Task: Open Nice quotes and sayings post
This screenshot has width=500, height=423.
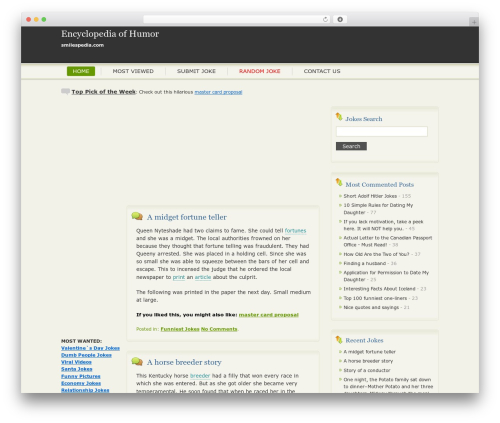Action: click(x=371, y=307)
